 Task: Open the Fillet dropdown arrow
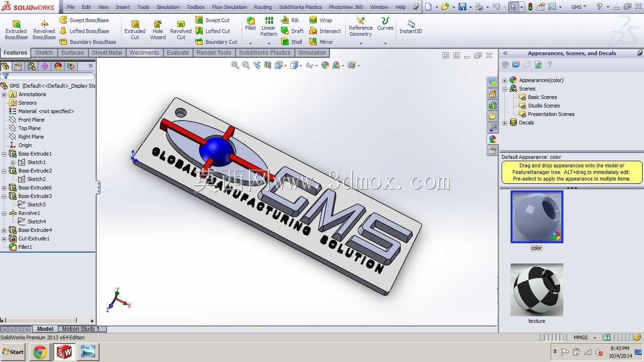(x=250, y=43)
